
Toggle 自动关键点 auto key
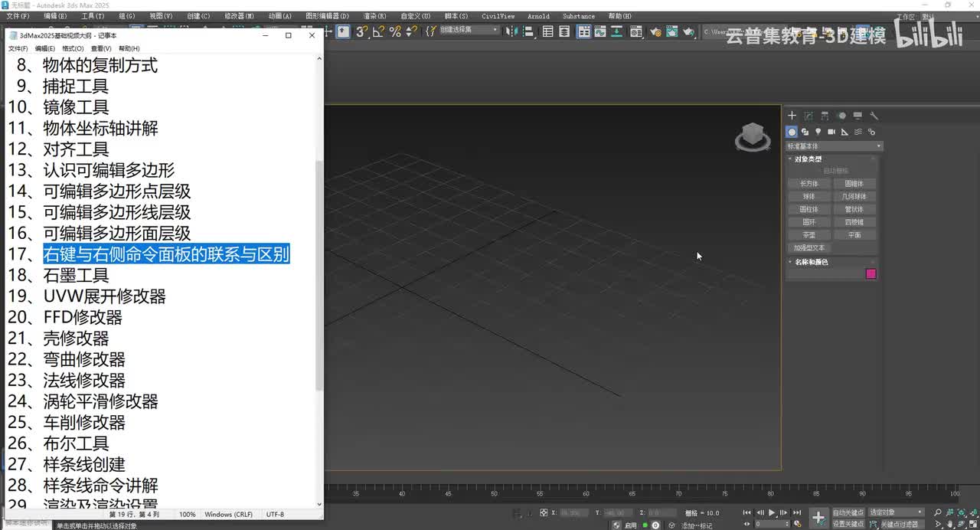[x=848, y=512]
